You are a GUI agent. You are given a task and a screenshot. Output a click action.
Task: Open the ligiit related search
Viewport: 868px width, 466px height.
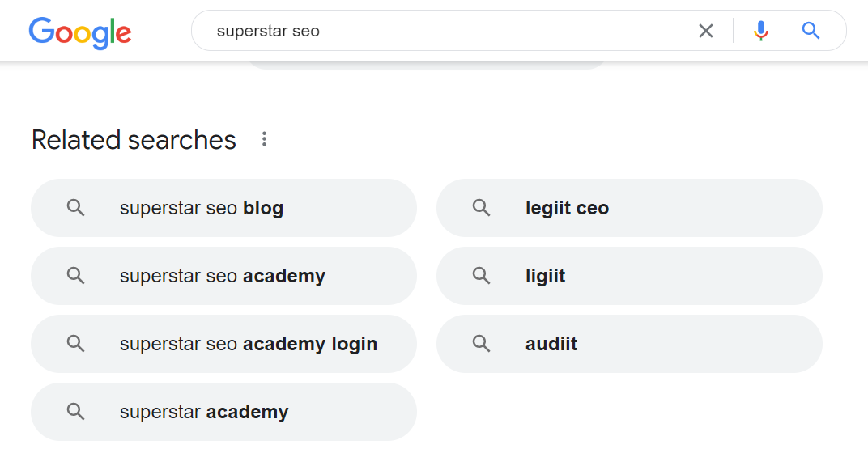pos(629,276)
